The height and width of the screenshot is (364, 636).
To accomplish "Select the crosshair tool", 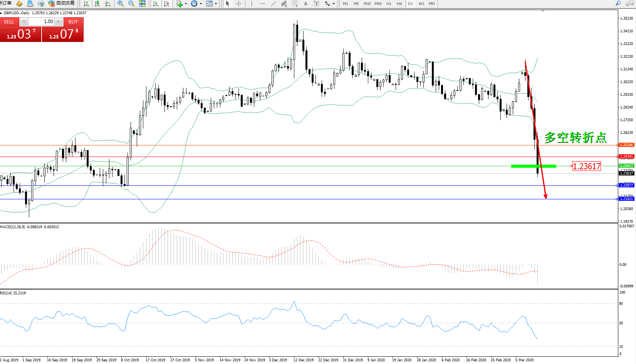I will click(238, 3).
